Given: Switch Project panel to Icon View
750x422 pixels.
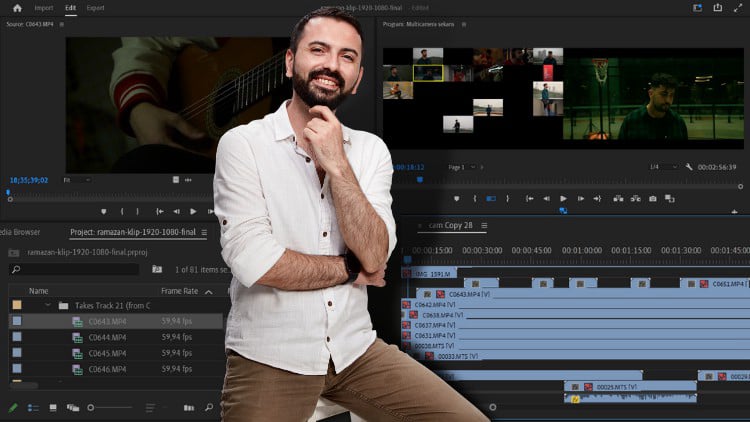Looking at the screenshot, I should click(x=53, y=408).
